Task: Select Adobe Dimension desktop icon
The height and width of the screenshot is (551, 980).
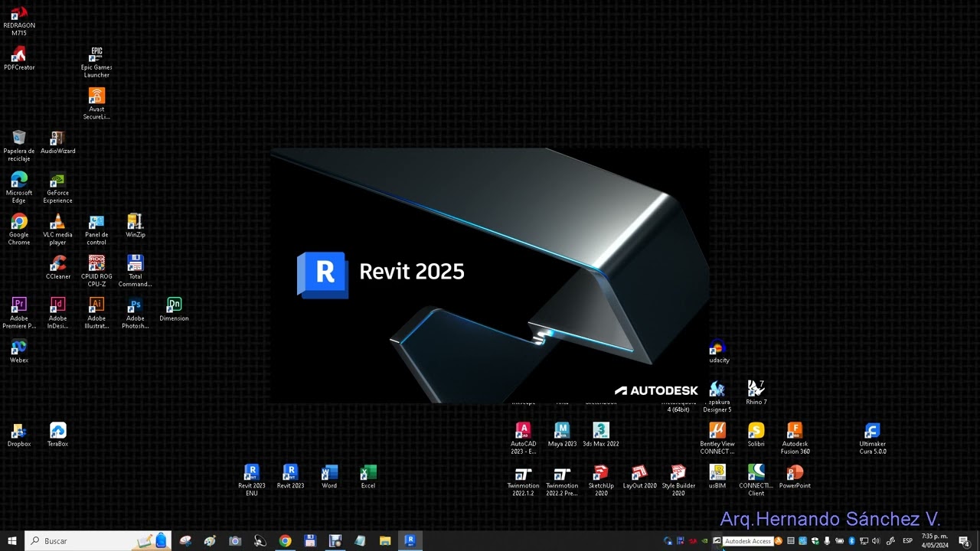Action: pos(174,309)
